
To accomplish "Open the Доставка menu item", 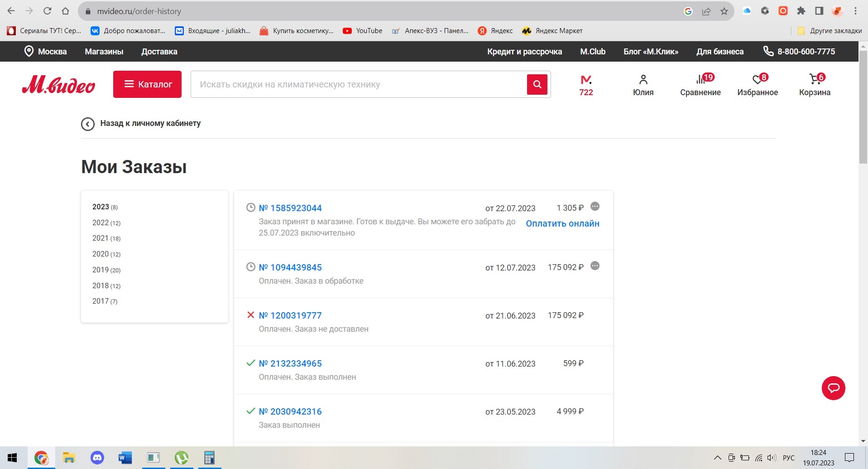I will click(x=159, y=52).
